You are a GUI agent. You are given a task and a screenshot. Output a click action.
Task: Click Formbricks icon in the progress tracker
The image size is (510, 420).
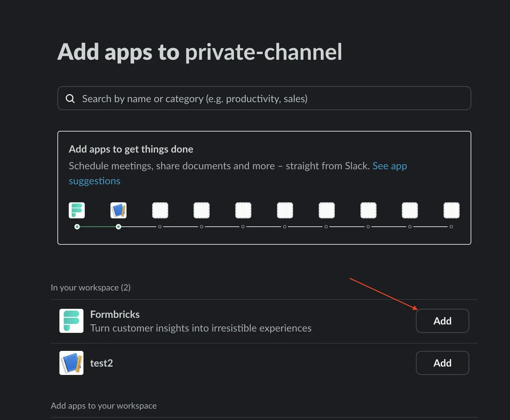click(x=77, y=210)
